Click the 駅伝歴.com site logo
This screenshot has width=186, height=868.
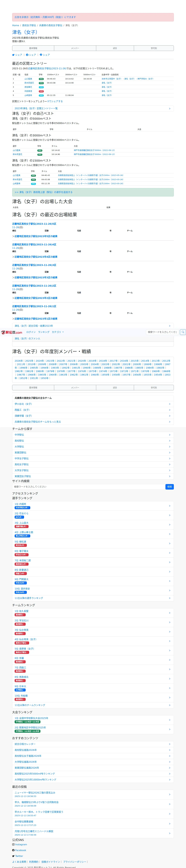pos(11,332)
